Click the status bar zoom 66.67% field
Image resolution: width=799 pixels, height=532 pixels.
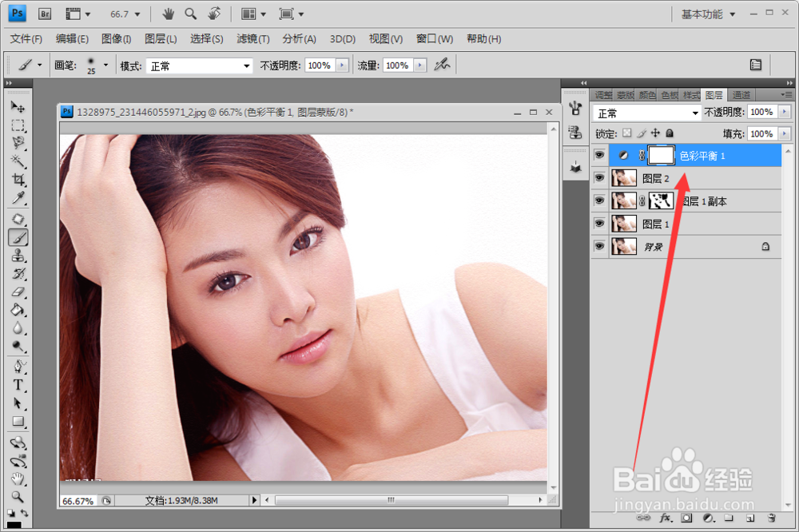[x=78, y=501]
